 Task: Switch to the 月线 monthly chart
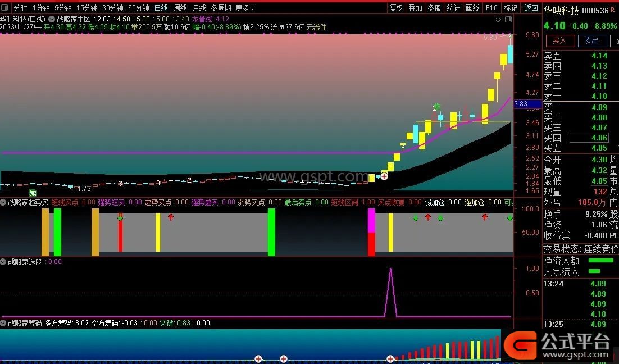pyautogui.click(x=199, y=8)
